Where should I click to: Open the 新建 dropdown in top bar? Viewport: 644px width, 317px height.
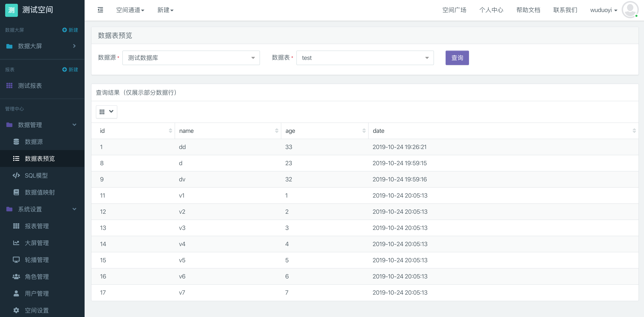[165, 10]
